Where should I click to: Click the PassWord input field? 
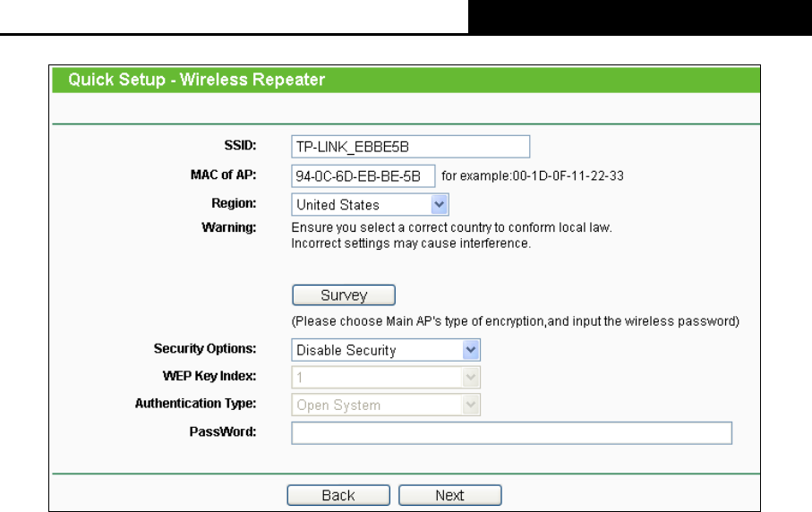tap(511, 433)
